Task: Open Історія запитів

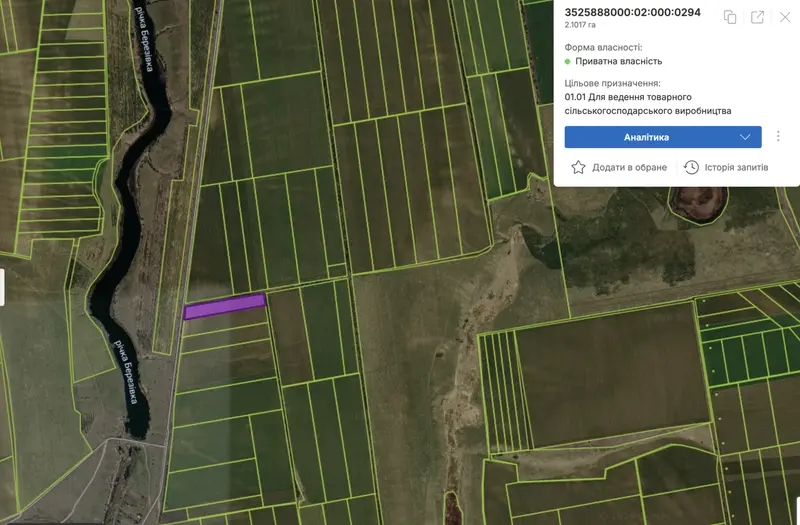Action: [736, 167]
